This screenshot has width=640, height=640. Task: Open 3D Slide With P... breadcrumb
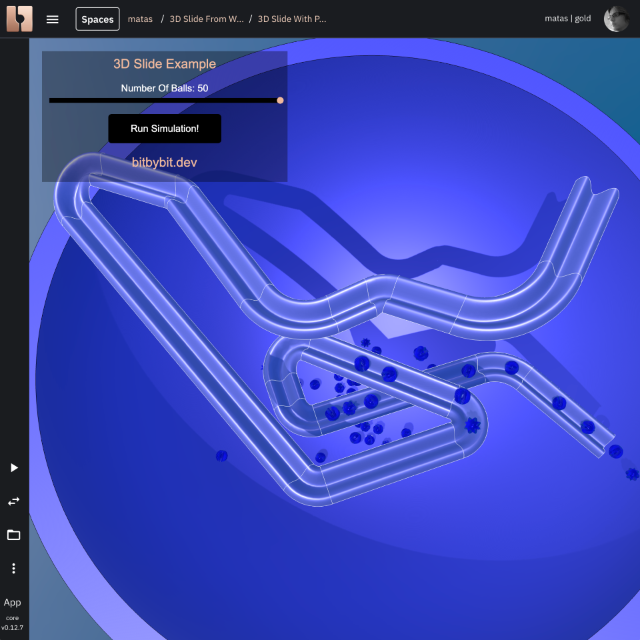point(292,19)
